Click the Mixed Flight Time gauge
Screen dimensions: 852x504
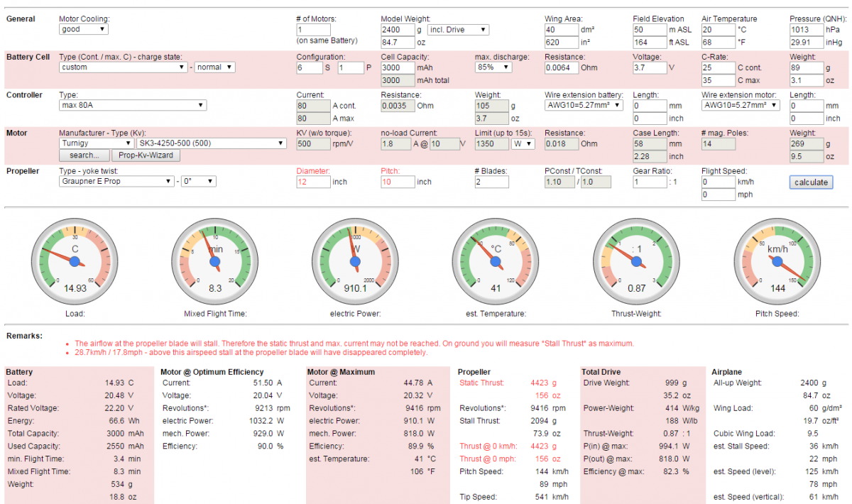pyautogui.click(x=214, y=262)
